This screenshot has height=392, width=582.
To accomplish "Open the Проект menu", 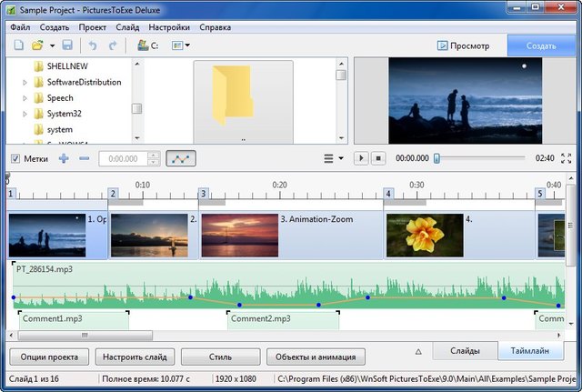I will pos(92,27).
